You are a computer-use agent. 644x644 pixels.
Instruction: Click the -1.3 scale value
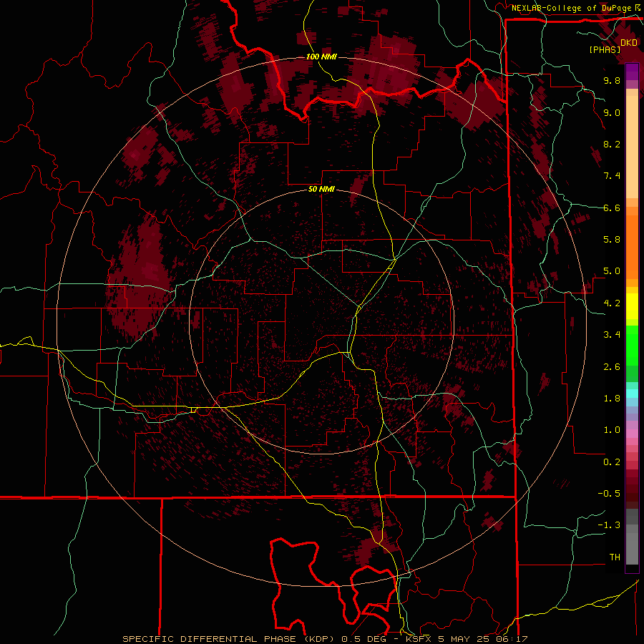coord(609,525)
